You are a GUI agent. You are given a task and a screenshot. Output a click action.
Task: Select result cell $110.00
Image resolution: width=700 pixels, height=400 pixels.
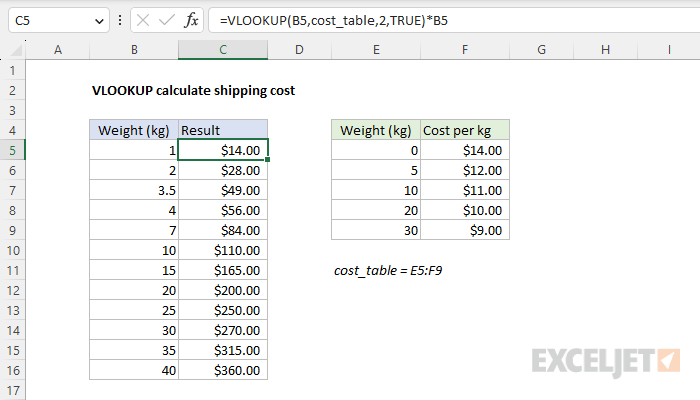[223, 250]
